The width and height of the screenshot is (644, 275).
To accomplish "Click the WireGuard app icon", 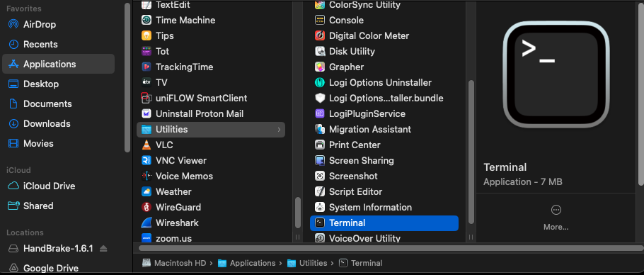I will (146, 207).
